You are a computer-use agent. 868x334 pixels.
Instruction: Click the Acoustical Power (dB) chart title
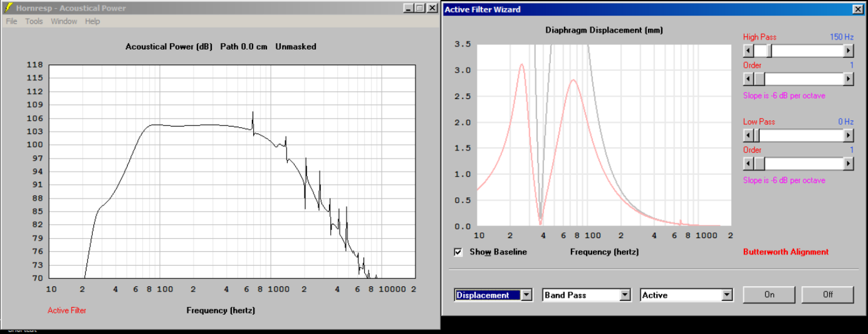tap(169, 46)
